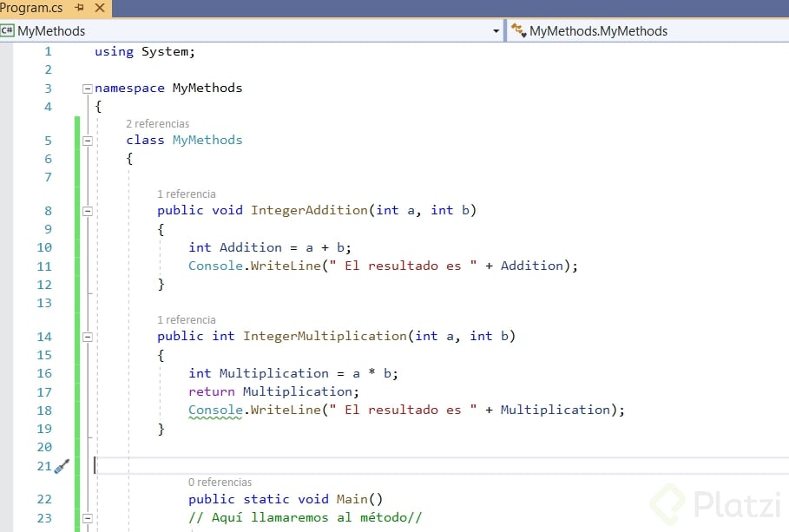
Task: Click variable 'Addition' declaration on line 10
Action: (251, 247)
